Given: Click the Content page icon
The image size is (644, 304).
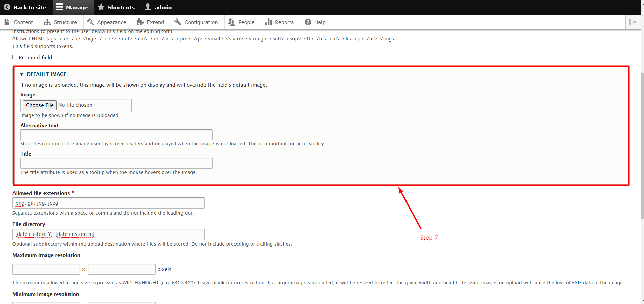Looking at the screenshot, I should point(7,22).
